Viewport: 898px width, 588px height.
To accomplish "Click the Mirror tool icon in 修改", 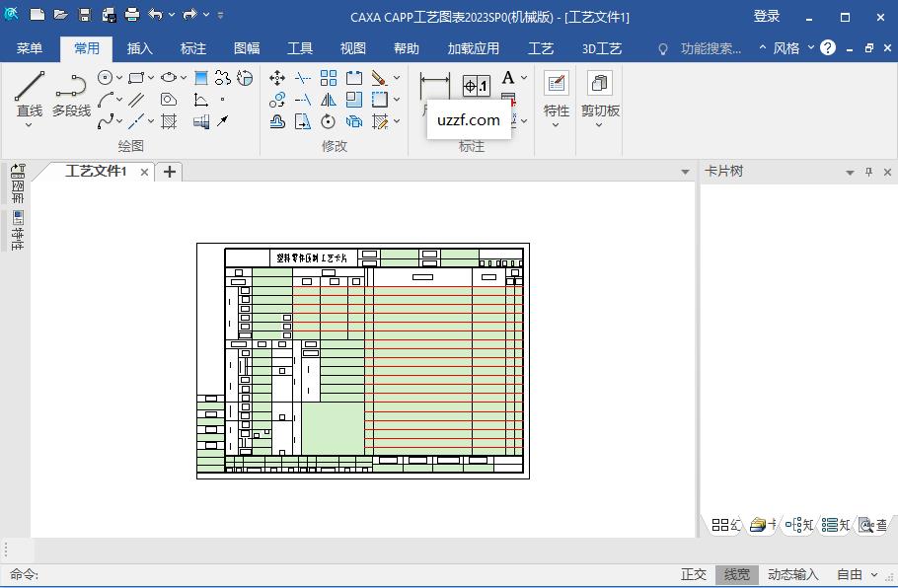I will [x=328, y=100].
